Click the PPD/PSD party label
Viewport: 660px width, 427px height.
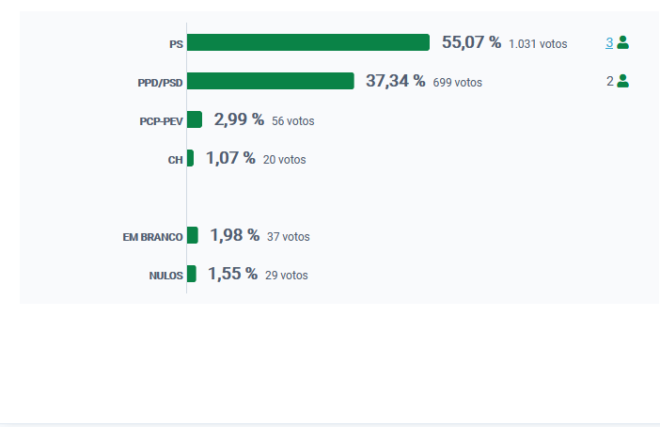point(160,83)
